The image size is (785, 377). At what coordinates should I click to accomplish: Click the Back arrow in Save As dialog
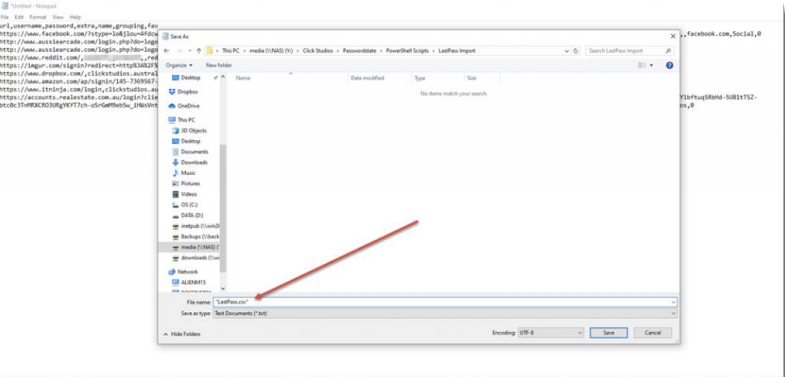click(x=166, y=51)
